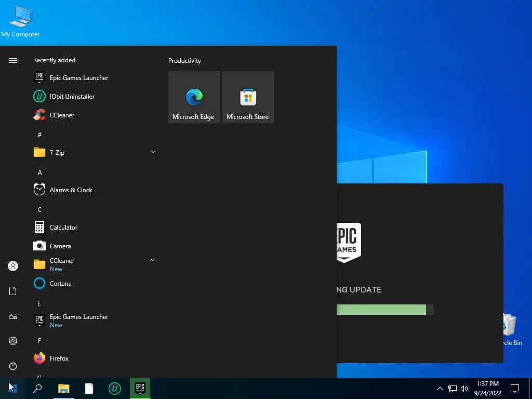Click the Epic Games update progress bar
Image resolution: width=532 pixels, height=399 pixels.
tap(385, 310)
